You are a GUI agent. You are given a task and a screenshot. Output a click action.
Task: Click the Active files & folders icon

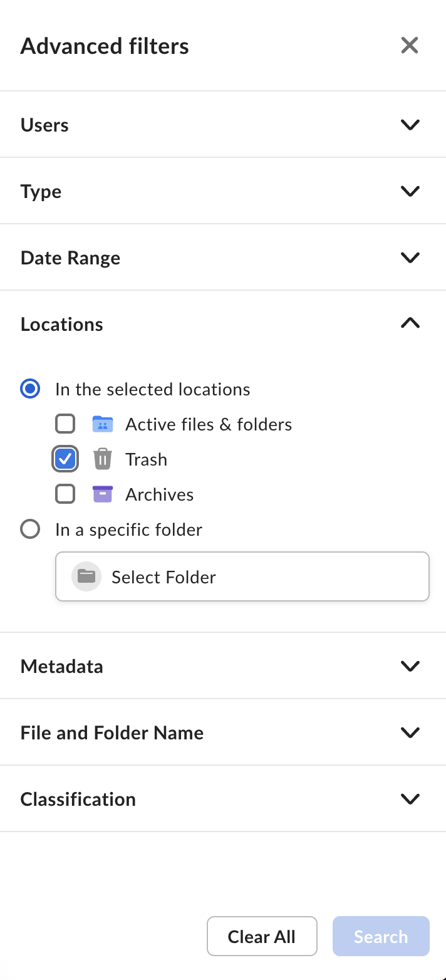coord(102,424)
